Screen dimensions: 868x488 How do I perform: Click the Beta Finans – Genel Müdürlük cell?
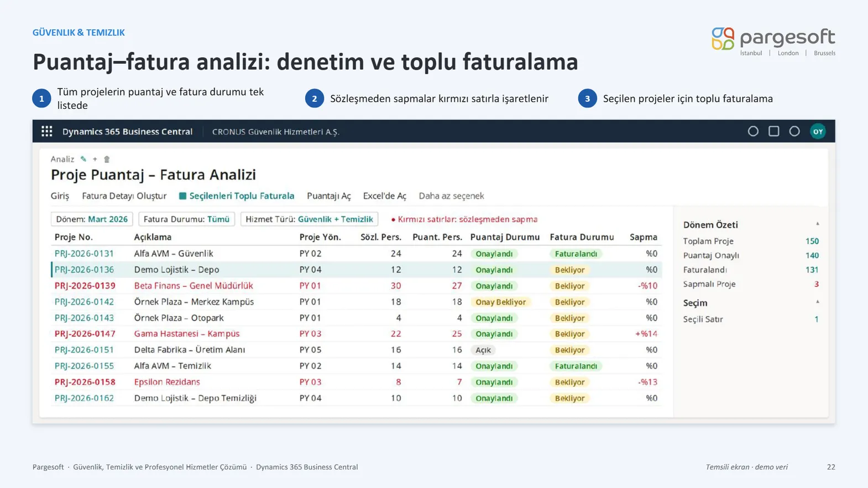pos(194,286)
